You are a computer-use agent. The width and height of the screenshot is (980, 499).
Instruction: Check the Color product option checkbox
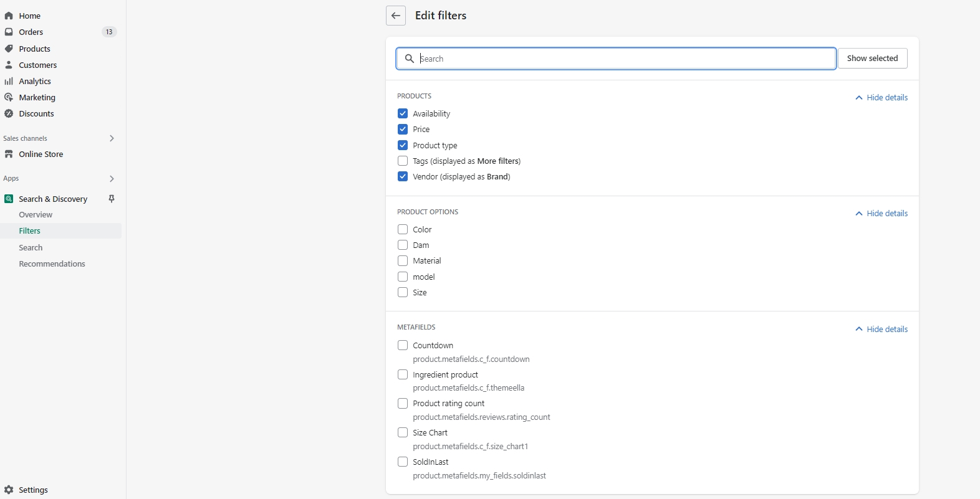(403, 229)
